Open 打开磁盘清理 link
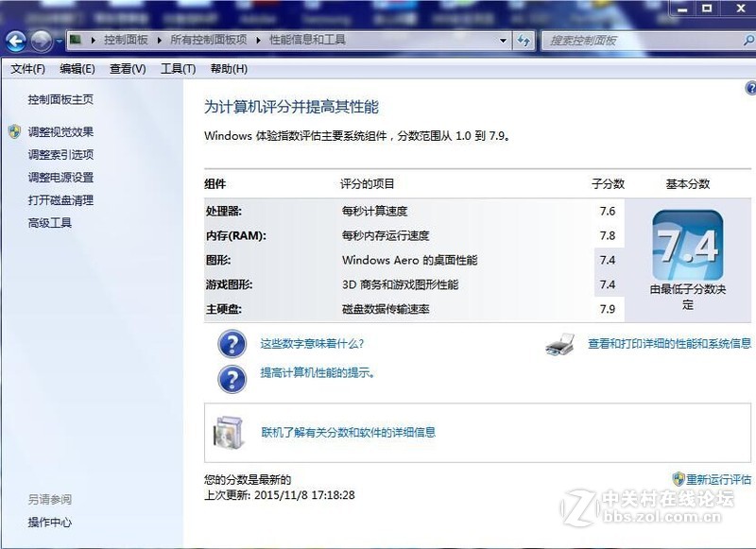 60,200
